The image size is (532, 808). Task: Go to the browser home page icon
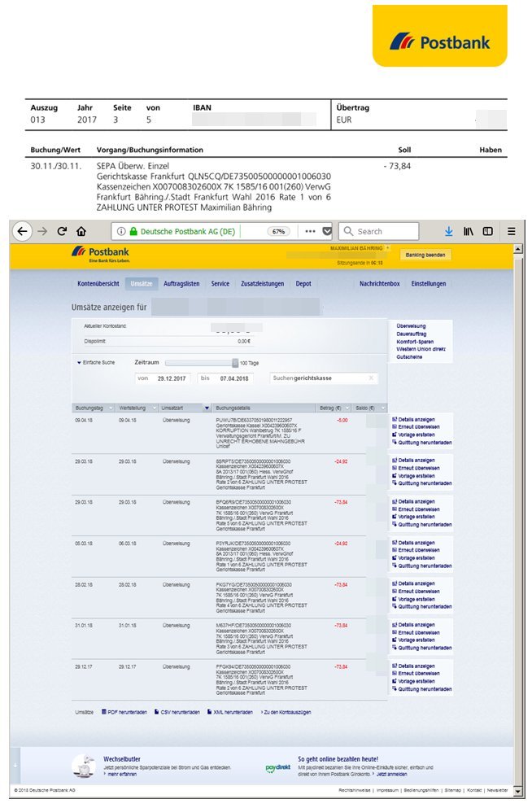click(81, 231)
